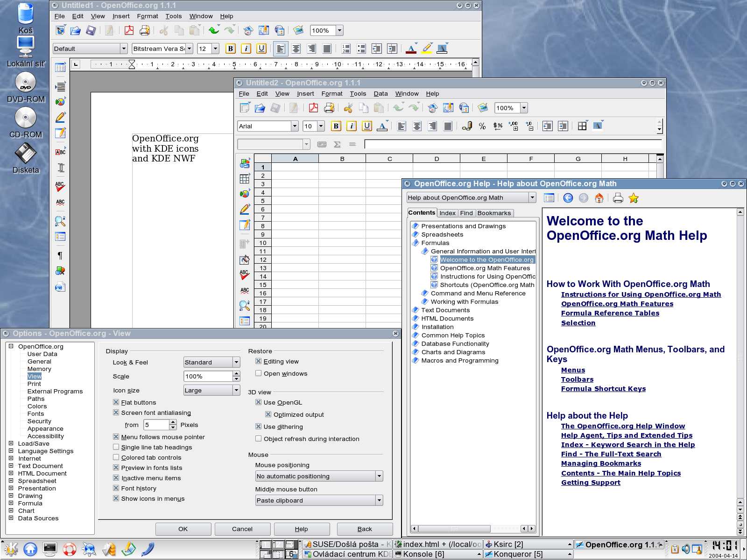Click the highlighting color icon in Writer toolbar
Screen dimensions: 747x560
[427, 49]
